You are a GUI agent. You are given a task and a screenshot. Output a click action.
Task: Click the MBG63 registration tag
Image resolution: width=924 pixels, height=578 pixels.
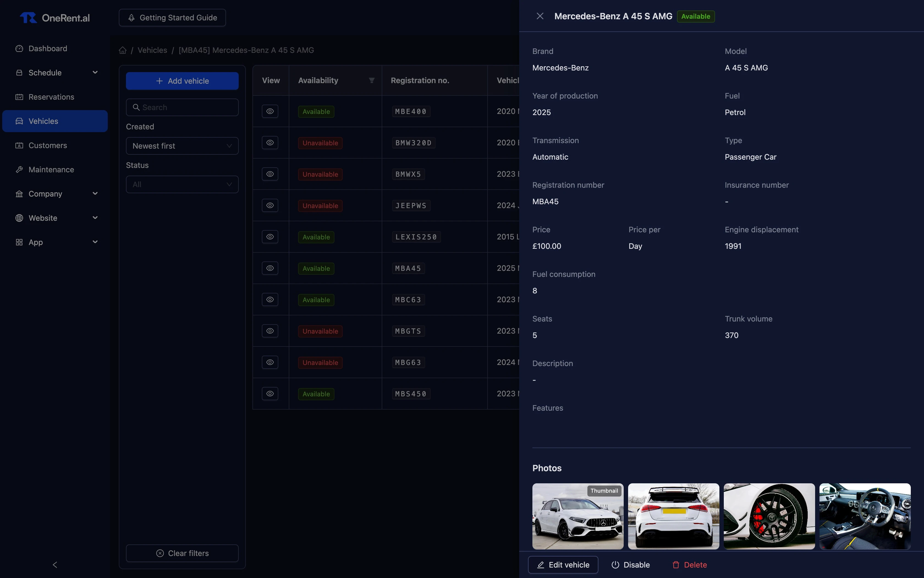point(408,362)
